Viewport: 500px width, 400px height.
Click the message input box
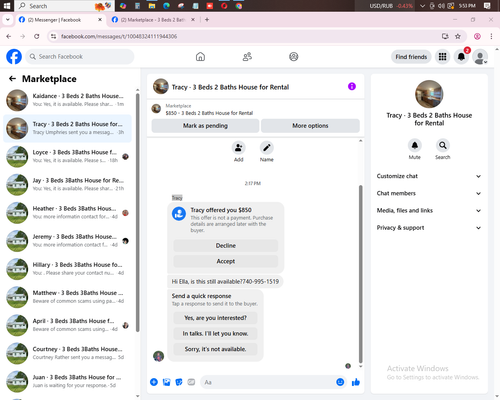pos(273,382)
